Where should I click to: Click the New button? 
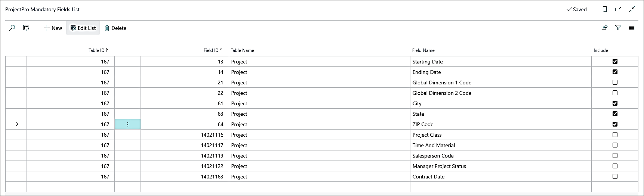tap(53, 28)
